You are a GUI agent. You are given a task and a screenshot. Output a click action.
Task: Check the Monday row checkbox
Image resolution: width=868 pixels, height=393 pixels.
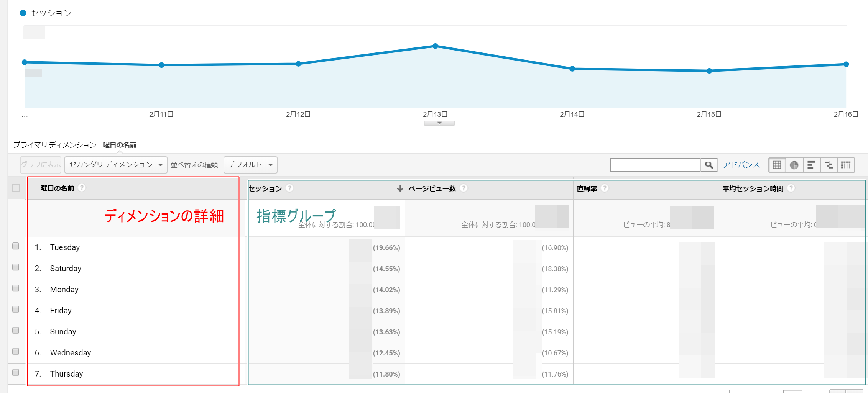16,288
